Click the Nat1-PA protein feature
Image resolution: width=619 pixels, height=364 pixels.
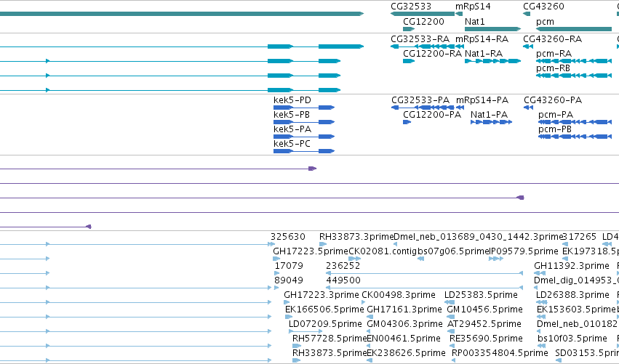point(492,122)
